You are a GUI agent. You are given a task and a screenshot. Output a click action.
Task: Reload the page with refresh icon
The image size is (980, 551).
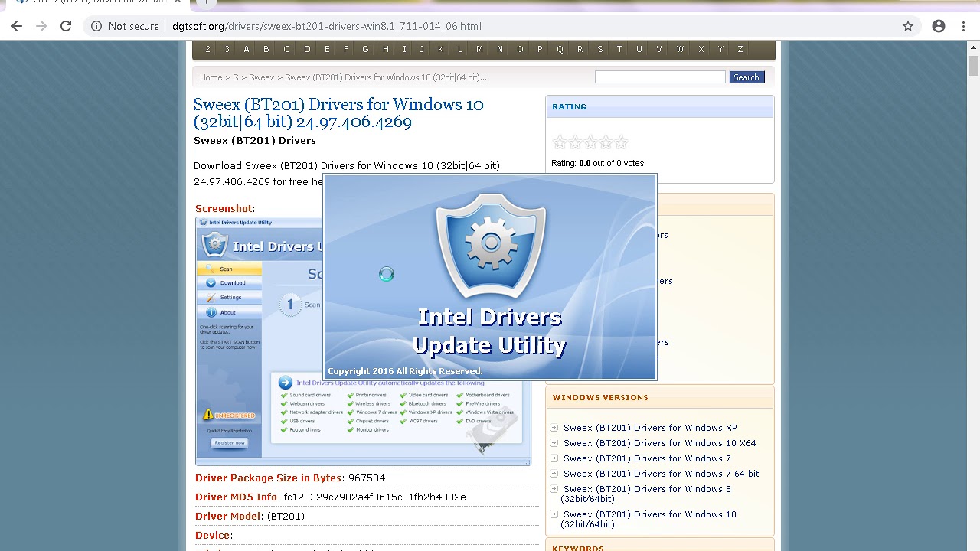click(66, 26)
